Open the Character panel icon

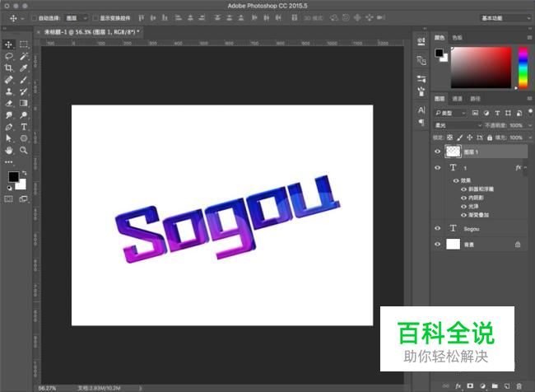tap(421, 110)
